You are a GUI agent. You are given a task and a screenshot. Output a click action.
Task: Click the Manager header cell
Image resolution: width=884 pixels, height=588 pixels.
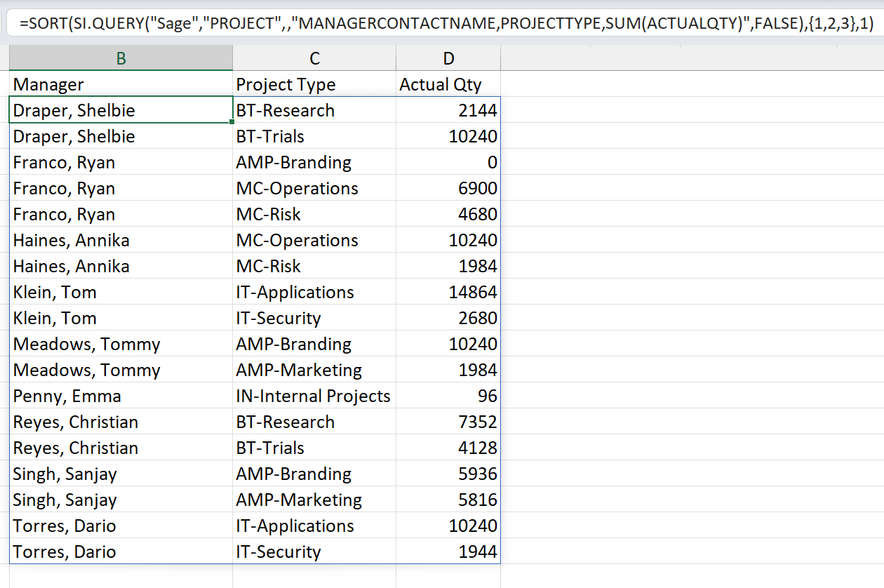pos(121,84)
